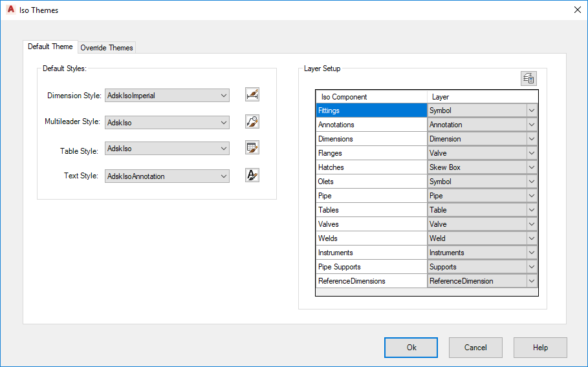
Task: Switch to the Override Themes tab
Action: (107, 48)
